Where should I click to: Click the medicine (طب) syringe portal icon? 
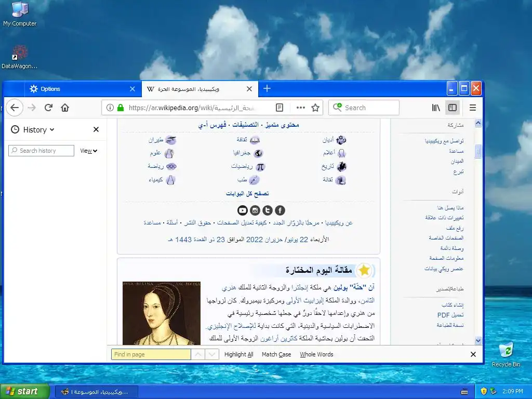click(255, 180)
